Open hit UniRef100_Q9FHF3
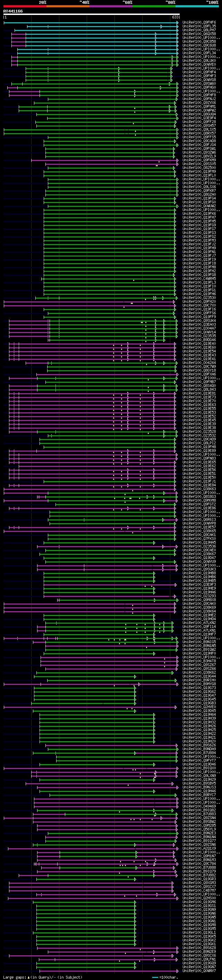The width and height of the screenshot is (222, 980). click(x=199, y=76)
